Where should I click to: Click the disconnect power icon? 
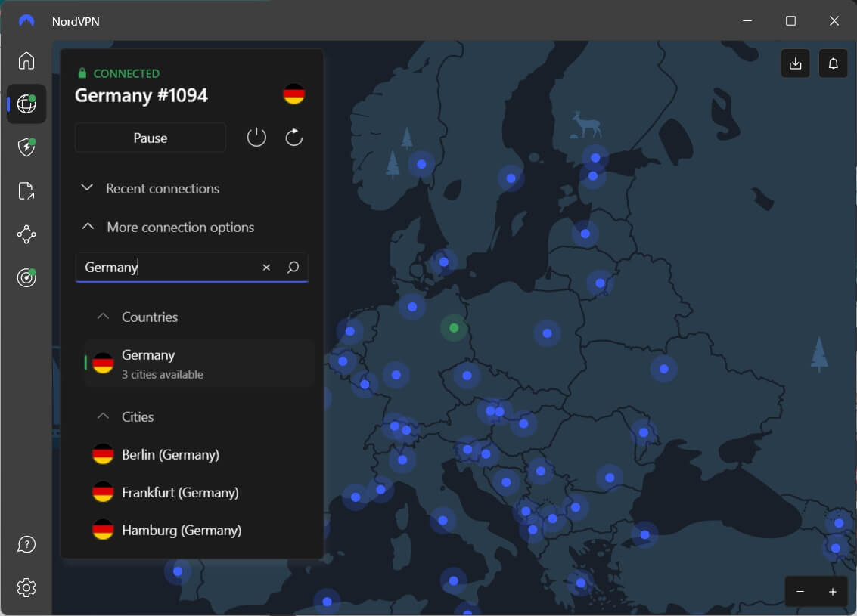click(256, 137)
